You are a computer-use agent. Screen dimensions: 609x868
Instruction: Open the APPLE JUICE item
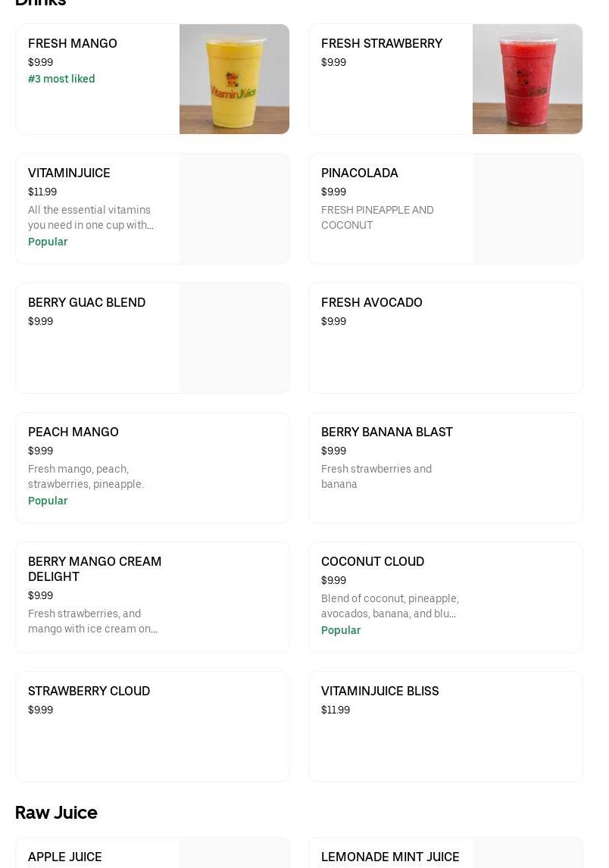[65, 857]
